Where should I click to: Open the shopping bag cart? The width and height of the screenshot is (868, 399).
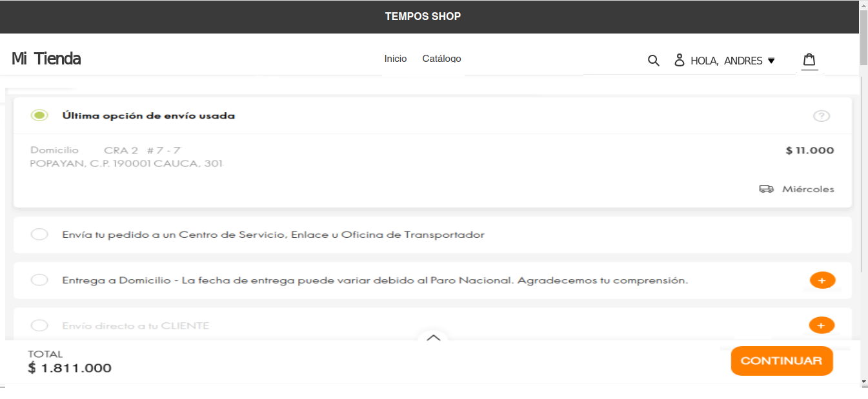[809, 60]
